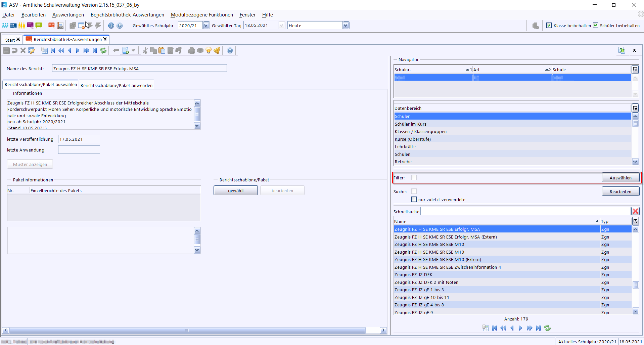
Task: Open the Heute dropdown
Action: 346,26
